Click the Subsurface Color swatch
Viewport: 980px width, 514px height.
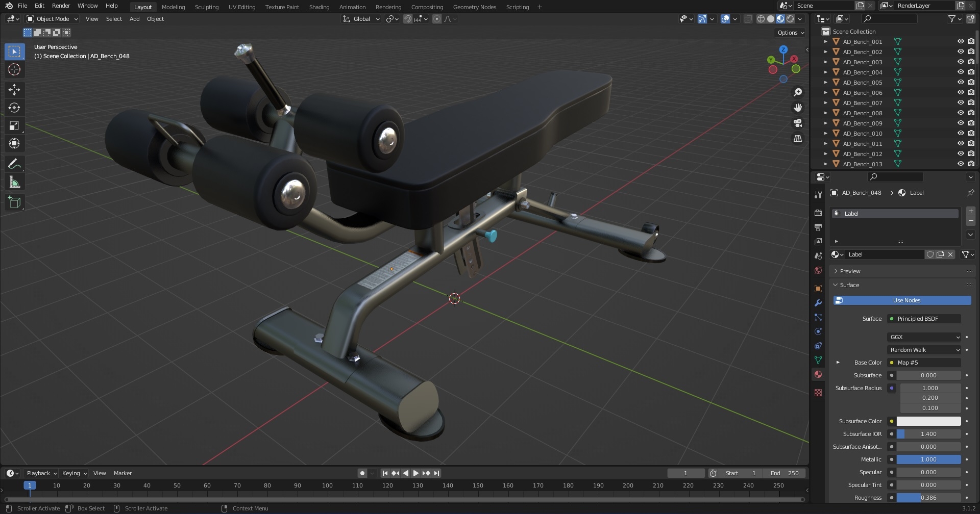(928, 421)
